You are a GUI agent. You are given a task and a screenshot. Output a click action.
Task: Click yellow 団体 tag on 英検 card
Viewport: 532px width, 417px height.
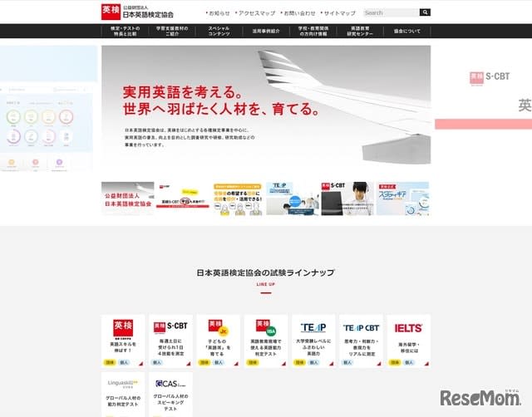click(x=110, y=362)
